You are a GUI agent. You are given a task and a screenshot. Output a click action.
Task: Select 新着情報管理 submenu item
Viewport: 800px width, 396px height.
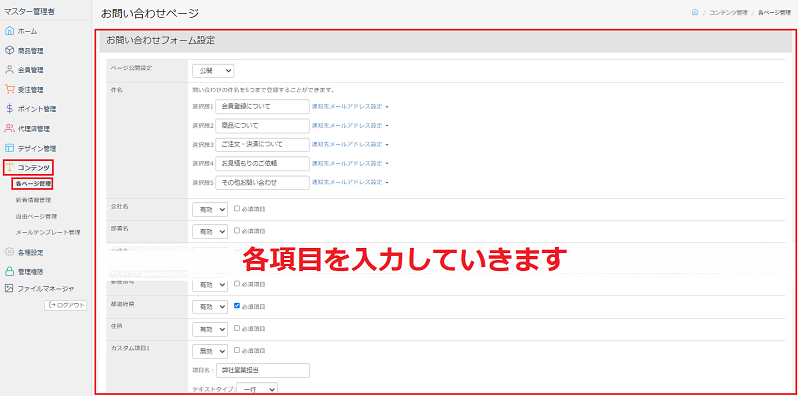coord(33,200)
